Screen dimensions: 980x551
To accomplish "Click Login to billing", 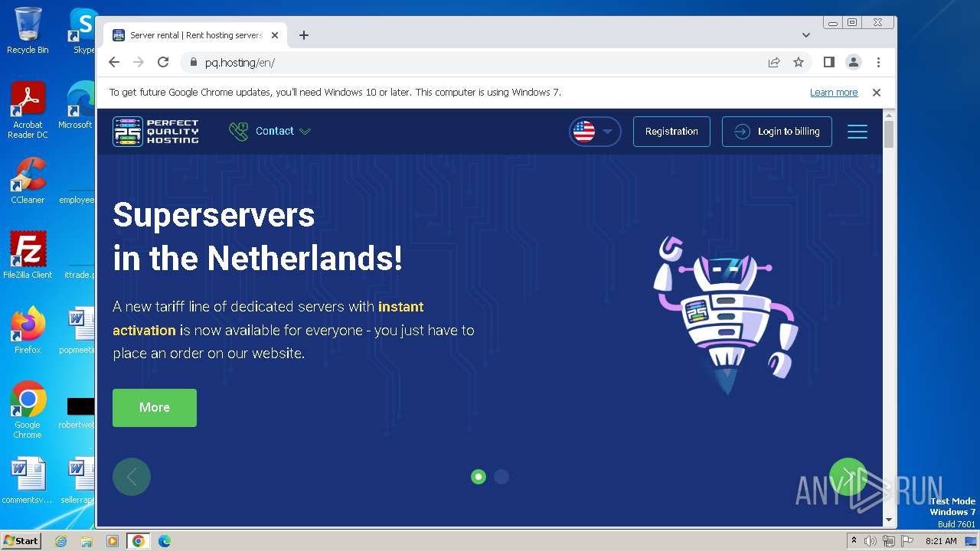I will [x=777, y=132].
